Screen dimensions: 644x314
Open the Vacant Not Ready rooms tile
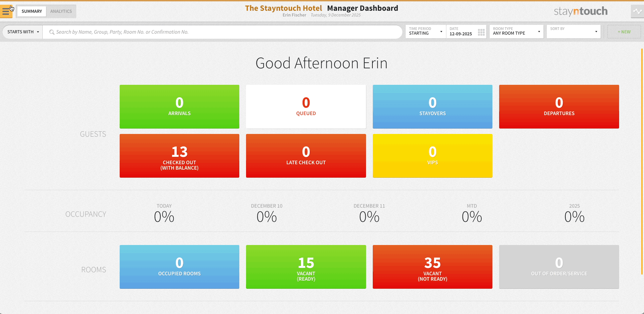[x=433, y=267]
